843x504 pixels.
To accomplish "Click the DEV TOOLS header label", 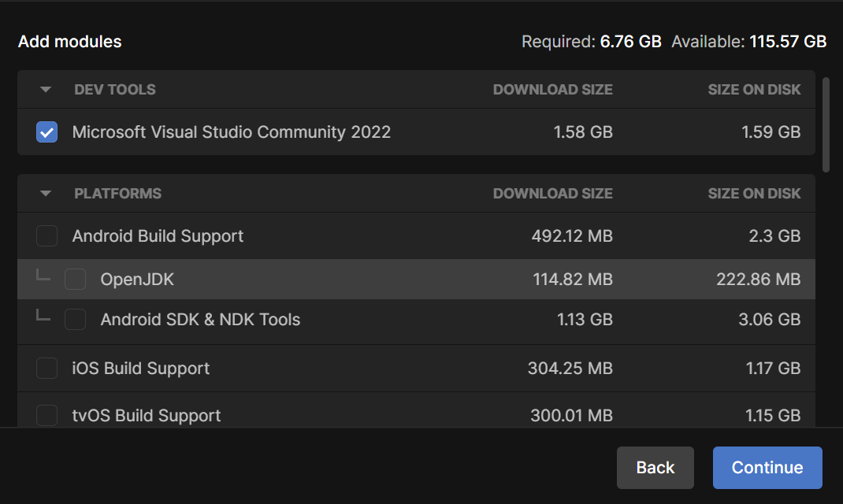I will pyautogui.click(x=115, y=90).
